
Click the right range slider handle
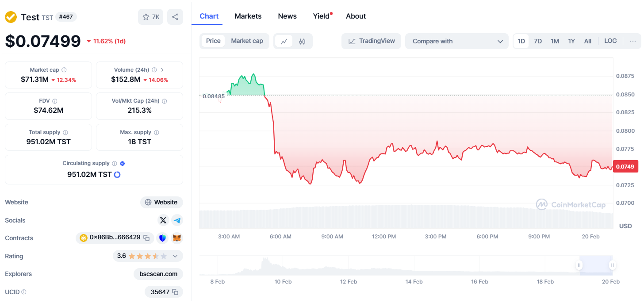point(612,265)
